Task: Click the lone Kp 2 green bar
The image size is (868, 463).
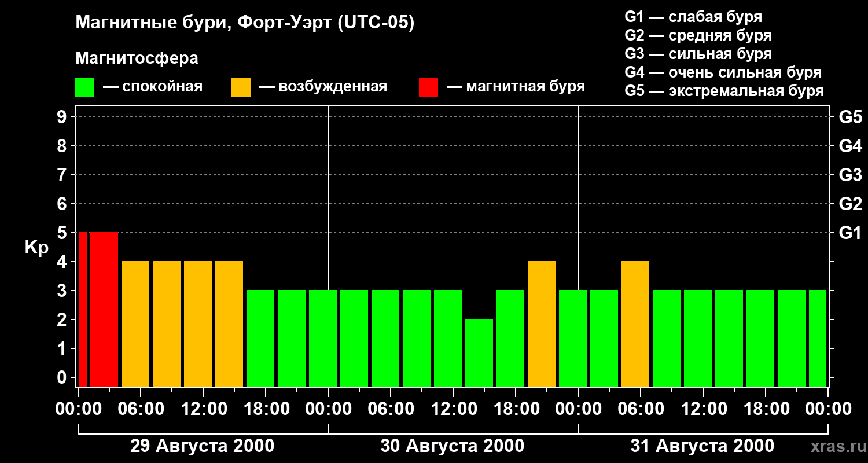Action: click(x=479, y=352)
